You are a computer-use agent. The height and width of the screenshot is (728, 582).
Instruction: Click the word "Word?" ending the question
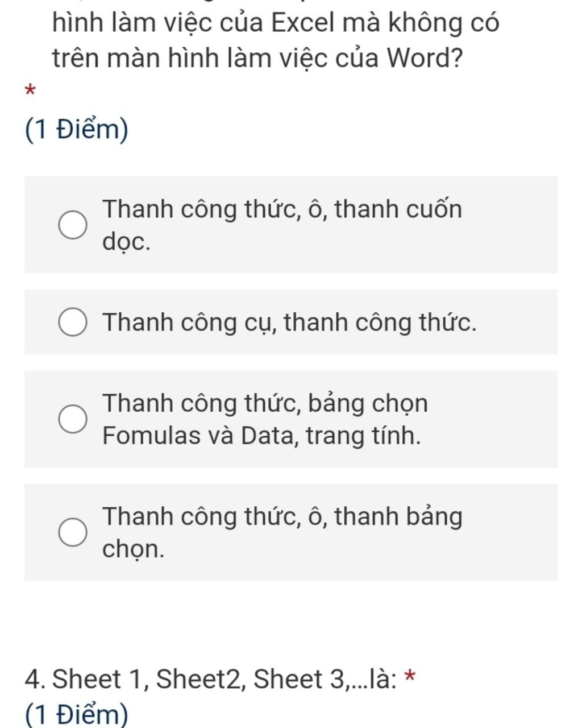(425, 58)
